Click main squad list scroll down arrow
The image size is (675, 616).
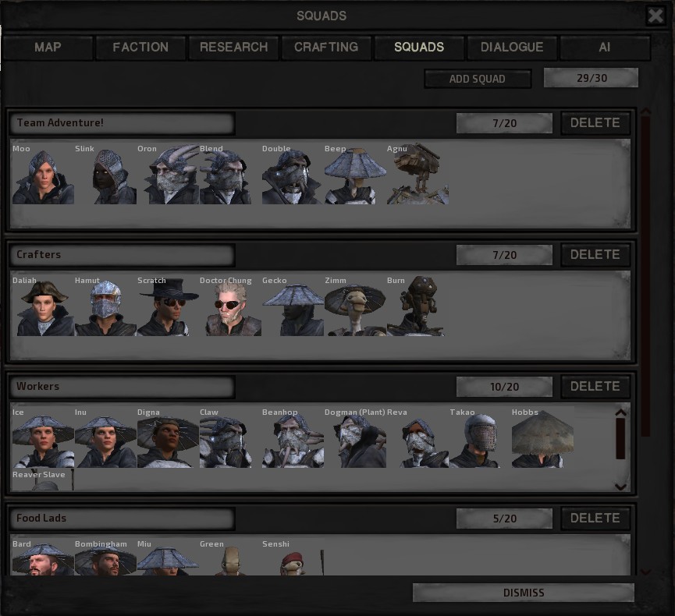645,572
